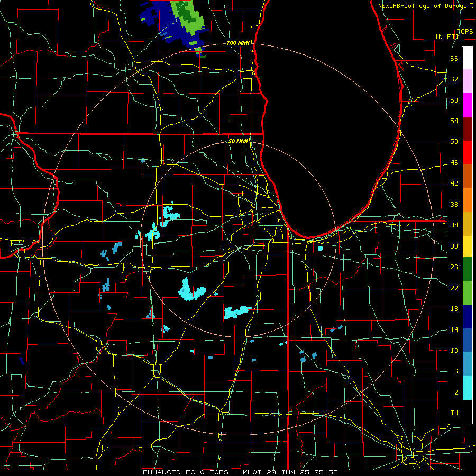Click the 22 scale label
Image resolution: width=476 pixels, height=476 pixels.
pyautogui.click(x=454, y=288)
